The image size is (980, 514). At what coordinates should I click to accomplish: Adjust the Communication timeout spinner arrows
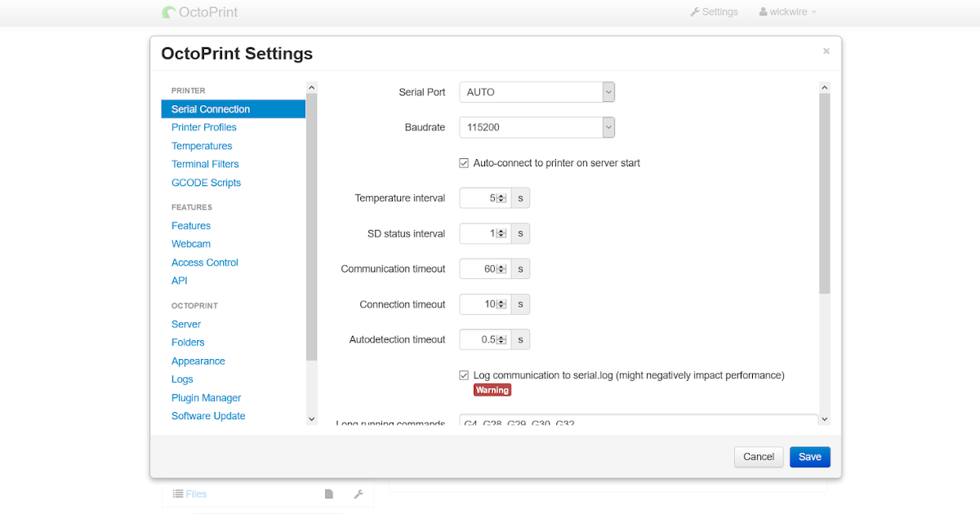502,268
